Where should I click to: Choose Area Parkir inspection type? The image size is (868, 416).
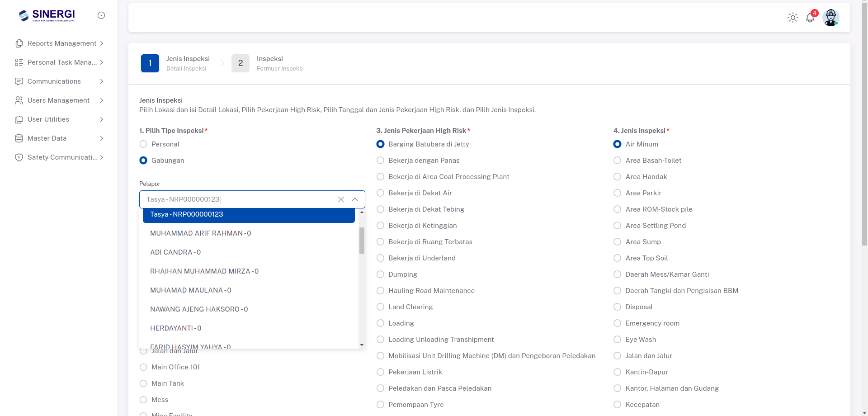(617, 193)
